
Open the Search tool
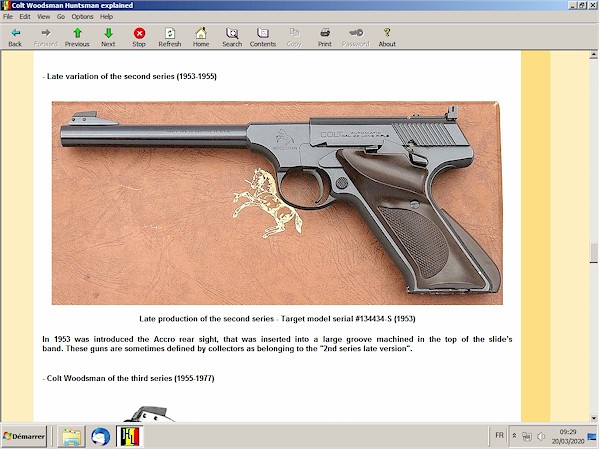click(x=232, y=37)
